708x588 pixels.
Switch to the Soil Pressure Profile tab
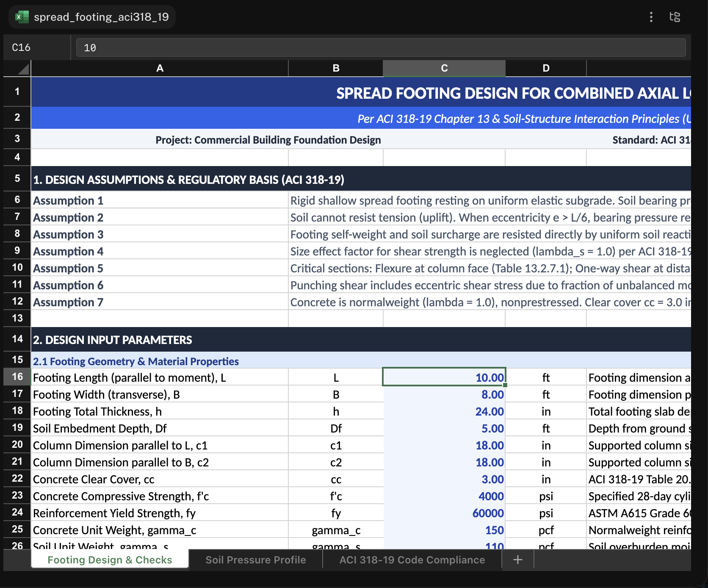(255, 560)
